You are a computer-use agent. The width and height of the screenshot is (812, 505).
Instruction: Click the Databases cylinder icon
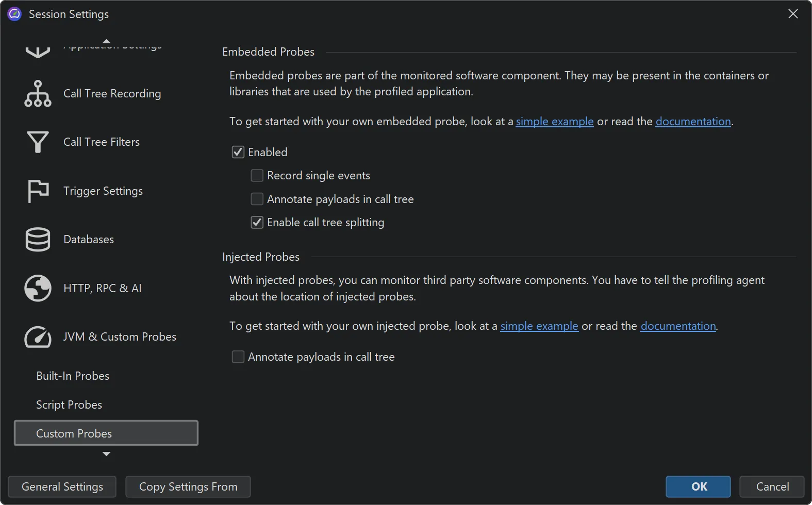pos(38,240)
